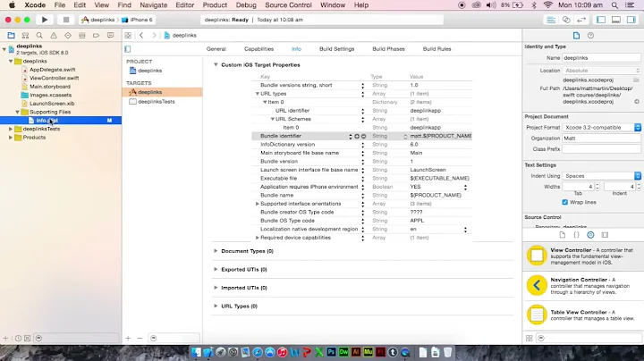Viewport: 644px width, 361px height.
Task: Open the Editor menu
Action: 185,5
